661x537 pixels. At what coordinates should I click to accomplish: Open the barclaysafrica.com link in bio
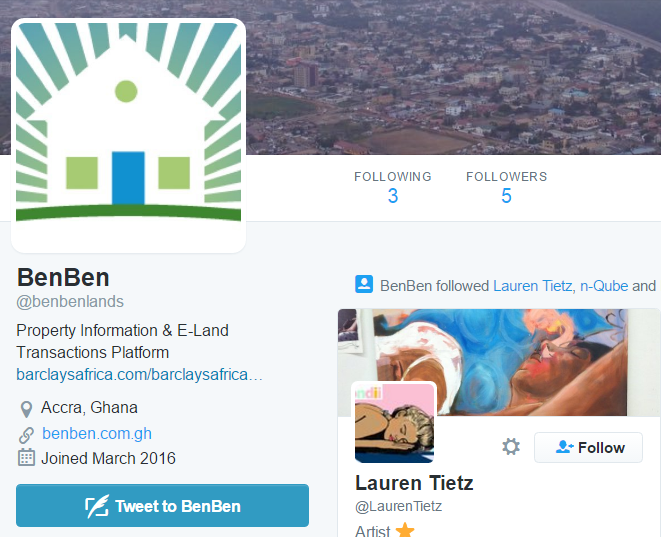tap(140, 374)
